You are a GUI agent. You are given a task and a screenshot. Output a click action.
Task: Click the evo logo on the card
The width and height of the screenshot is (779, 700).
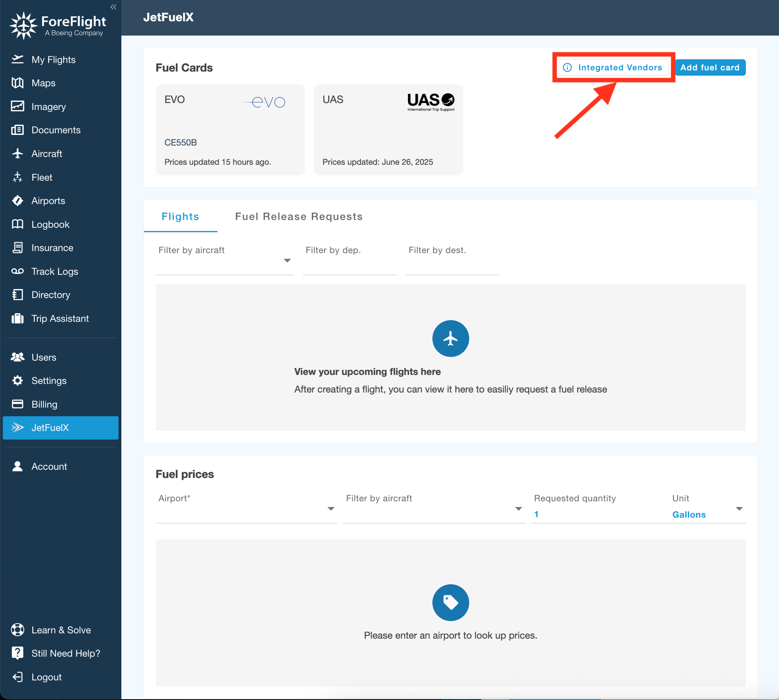point(264,102)
